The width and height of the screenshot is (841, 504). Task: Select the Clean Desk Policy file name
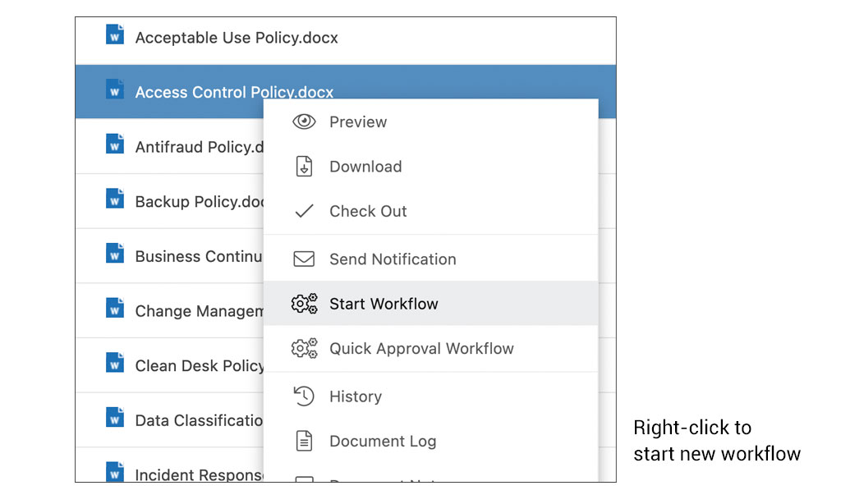click(x=199, y=365)
